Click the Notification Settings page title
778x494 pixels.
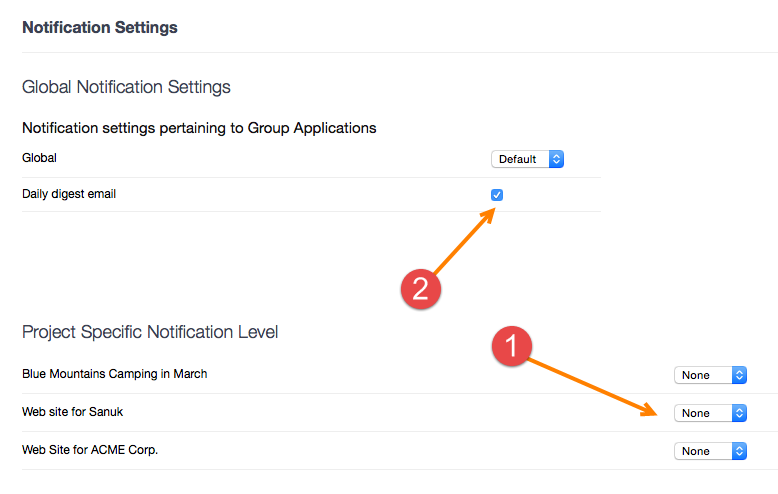click(x=100, y=27)
